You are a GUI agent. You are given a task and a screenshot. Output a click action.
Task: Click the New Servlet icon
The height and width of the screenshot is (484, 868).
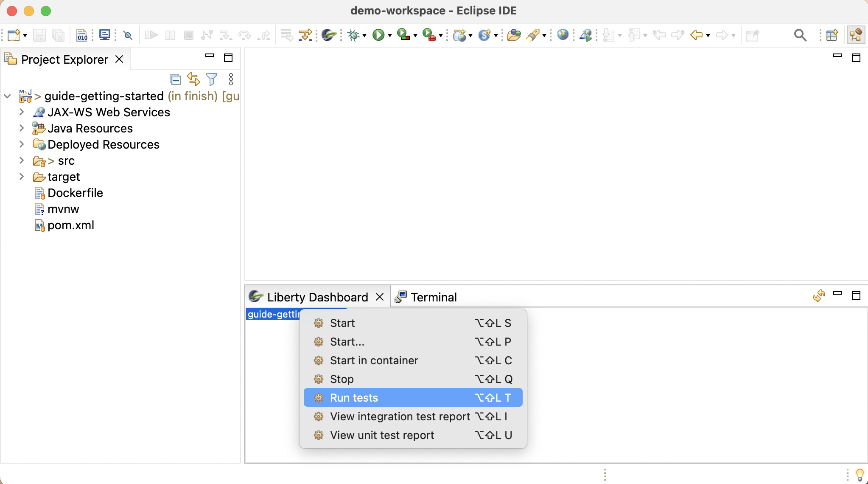[484, 35]
